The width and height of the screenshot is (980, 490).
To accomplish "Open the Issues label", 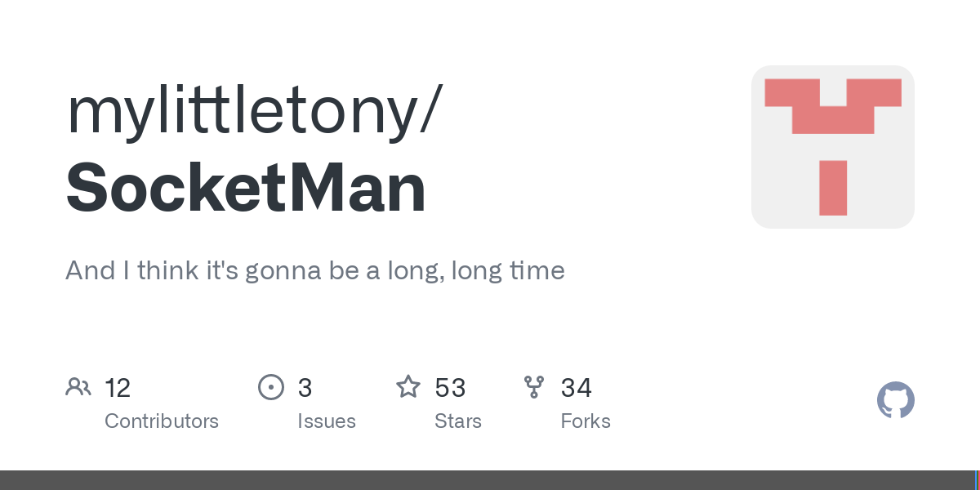I will [327, 421].
